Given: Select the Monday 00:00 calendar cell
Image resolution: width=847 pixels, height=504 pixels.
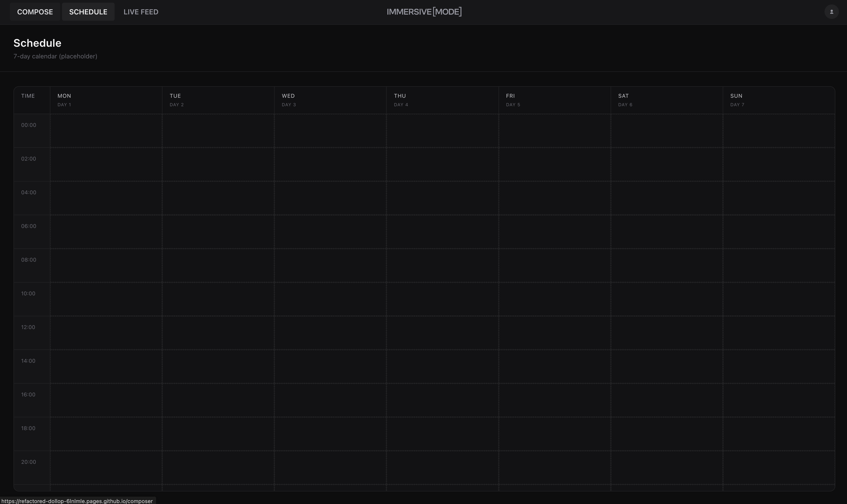Looking at the screenshot, I should [x=106, y=131].
